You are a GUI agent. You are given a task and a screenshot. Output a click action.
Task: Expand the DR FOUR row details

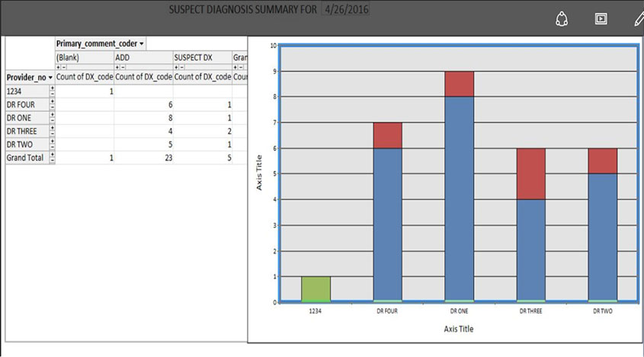52,102
